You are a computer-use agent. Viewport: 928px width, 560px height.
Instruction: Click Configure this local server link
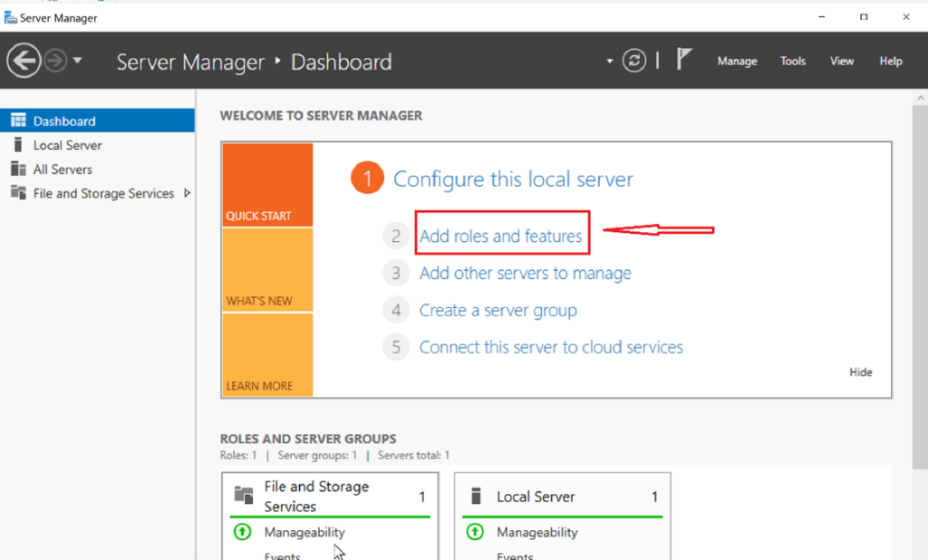tap(513, 179)
